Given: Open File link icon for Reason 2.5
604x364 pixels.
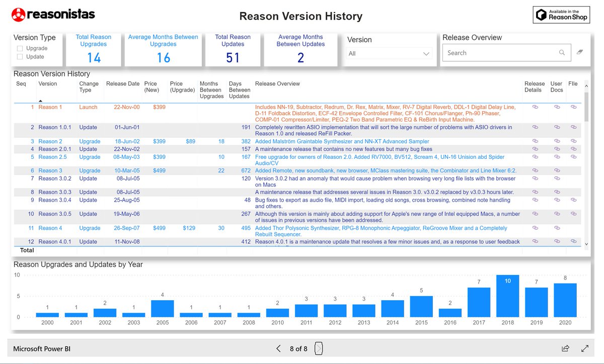Looking at the screenshot, I should pos(573,157).
